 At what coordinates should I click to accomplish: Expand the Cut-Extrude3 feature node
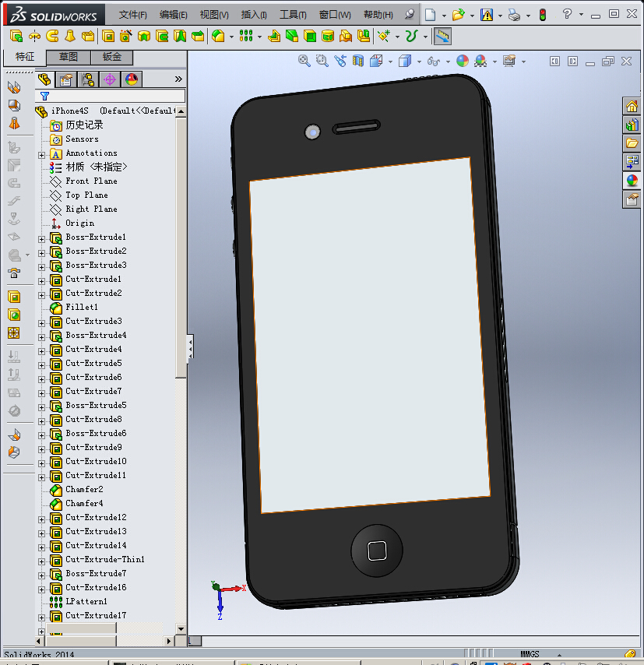(41, 323)
